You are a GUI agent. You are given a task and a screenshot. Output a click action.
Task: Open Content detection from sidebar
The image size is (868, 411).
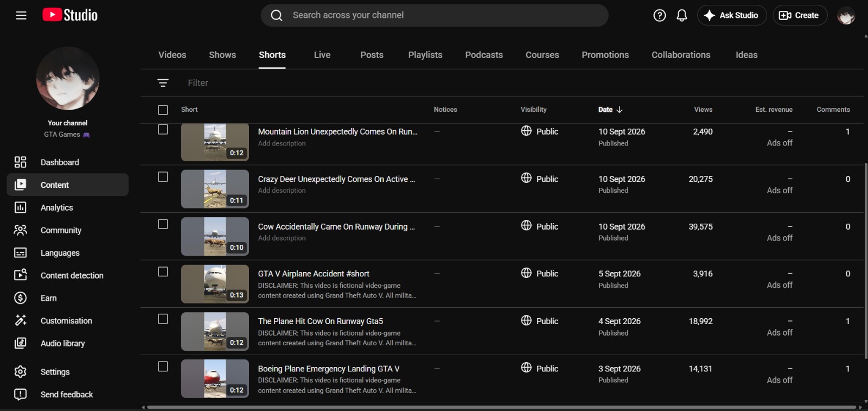[x=68, y=275]
